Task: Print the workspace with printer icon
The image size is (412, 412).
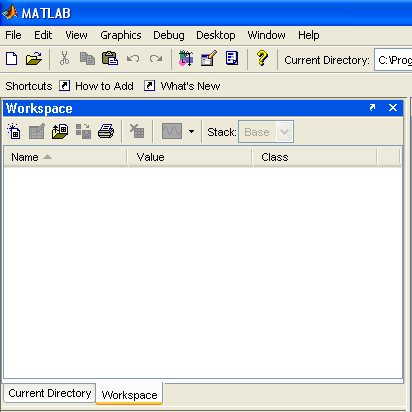Action: (x=106, y=131)
